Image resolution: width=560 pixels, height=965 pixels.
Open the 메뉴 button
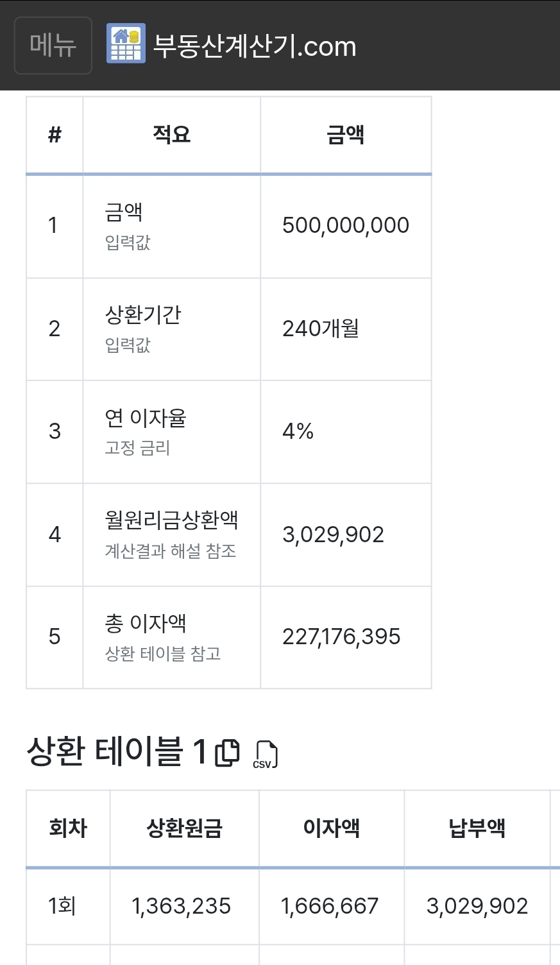[53, 46]
